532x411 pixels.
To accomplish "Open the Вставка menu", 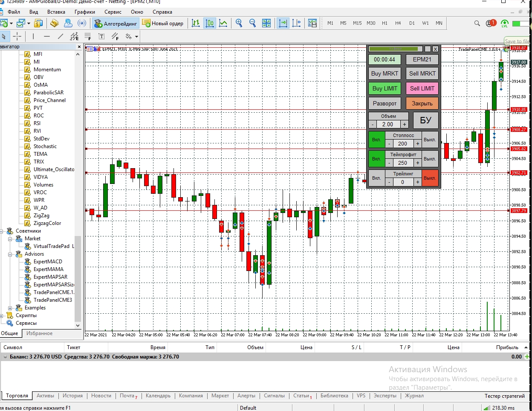I will pos(56,12).
